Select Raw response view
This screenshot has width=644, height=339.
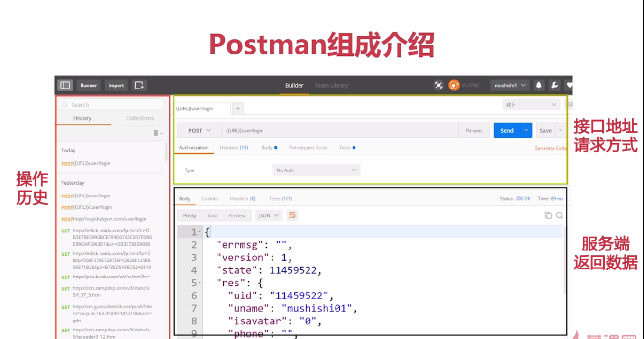(x=212, y=215)
